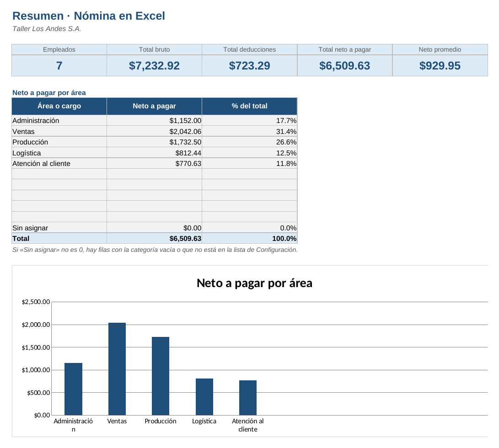Viewport: 499px width, 448px height.
Task: Click the 'Logística' table row label
Action: click(59, 153)
